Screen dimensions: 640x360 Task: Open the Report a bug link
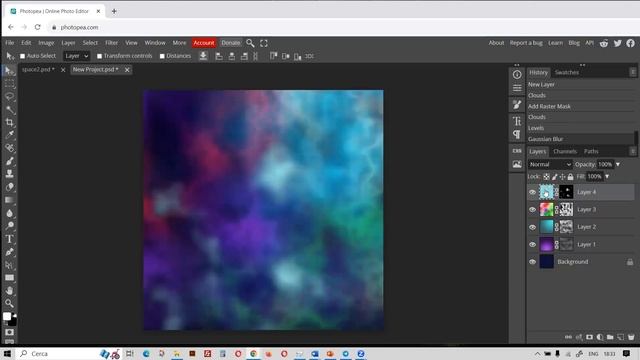point(526,43)
